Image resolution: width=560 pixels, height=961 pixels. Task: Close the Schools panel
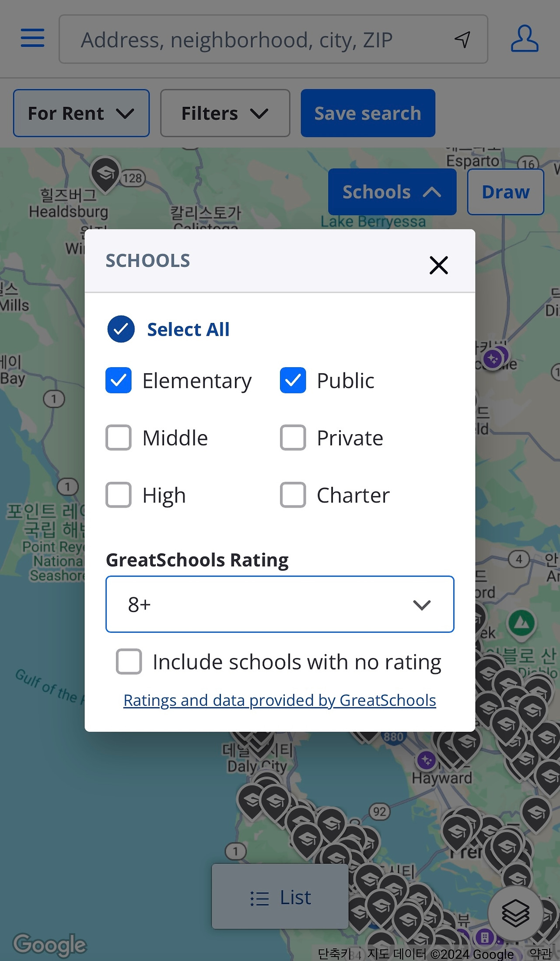pos(438,265)
